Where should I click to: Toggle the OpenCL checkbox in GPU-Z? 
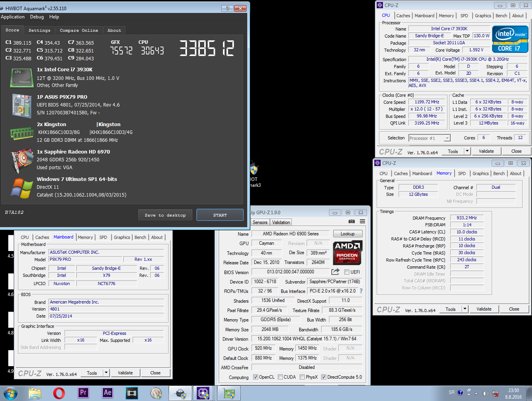coord(255,377)
